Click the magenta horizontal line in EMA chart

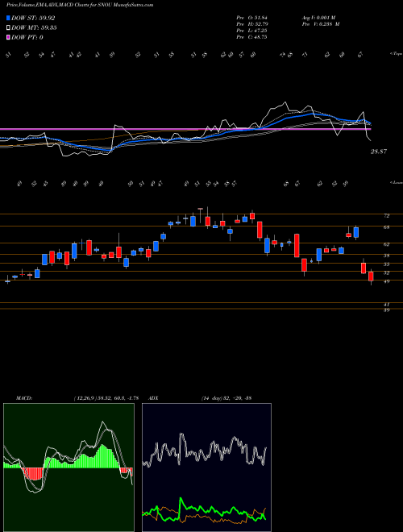(185, 129)
